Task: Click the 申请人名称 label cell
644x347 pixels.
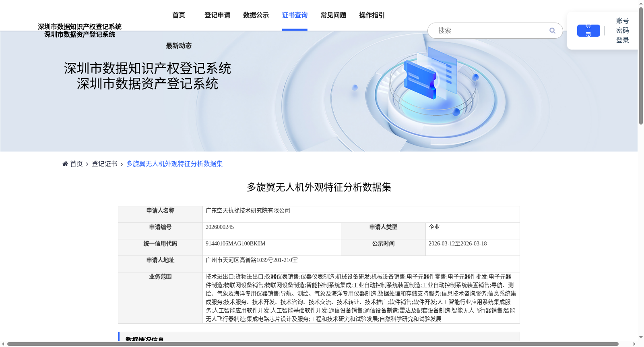Action: coord(160,214)
